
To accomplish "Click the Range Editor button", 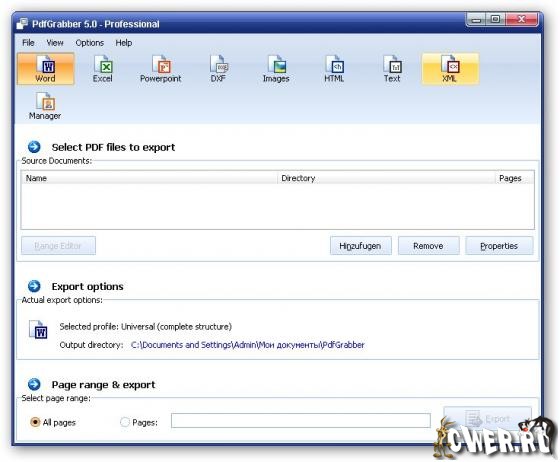I will tap(58, 246).
